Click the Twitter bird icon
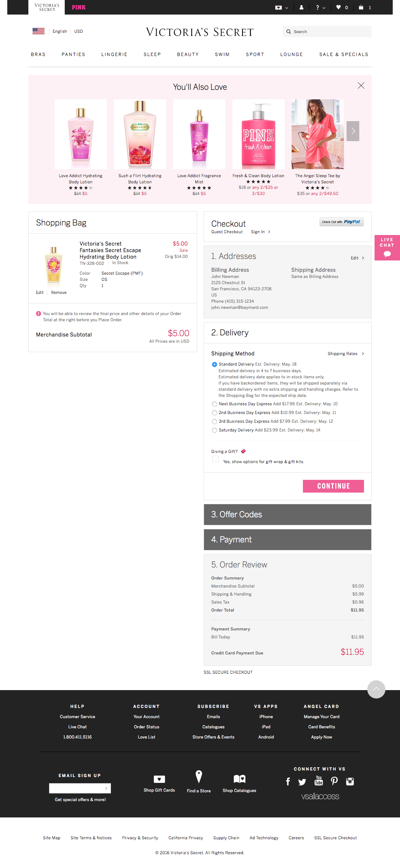Image resolution: width=400 pixels, height=868 pixels. (302, 782)
